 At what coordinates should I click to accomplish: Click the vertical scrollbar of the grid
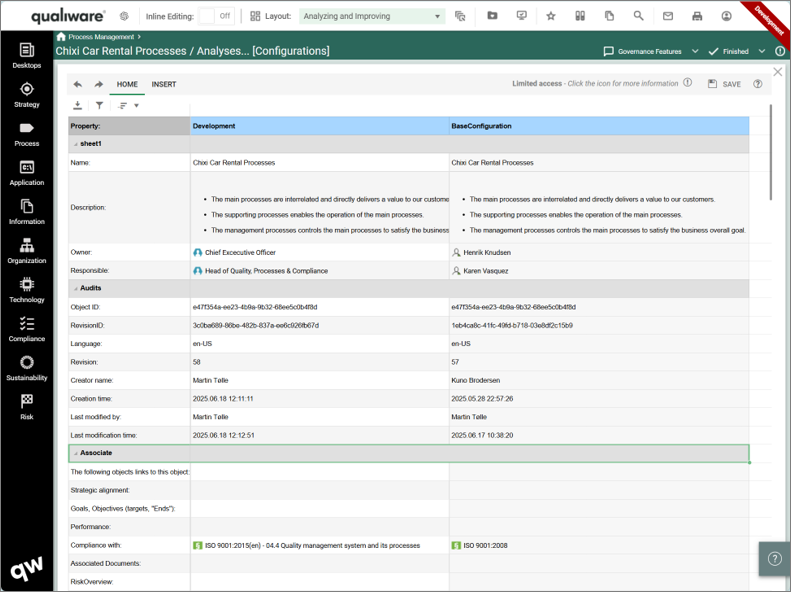tap(770, 152)
